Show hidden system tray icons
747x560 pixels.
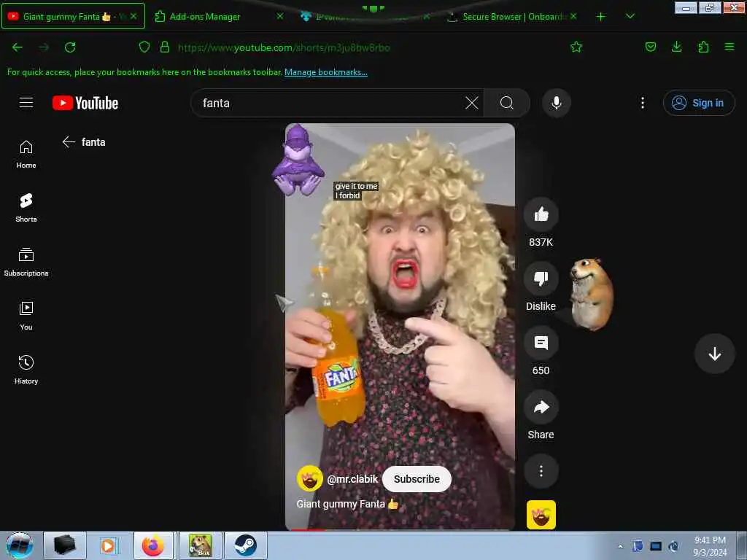point(620,546)
